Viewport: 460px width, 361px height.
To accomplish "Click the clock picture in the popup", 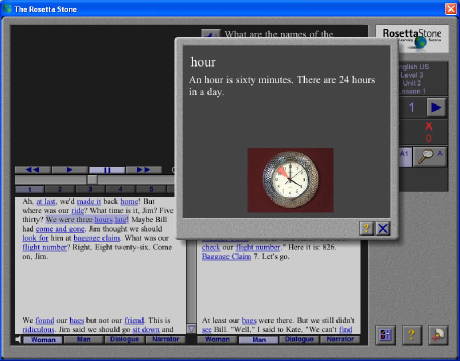I will (x=290, y=180).
